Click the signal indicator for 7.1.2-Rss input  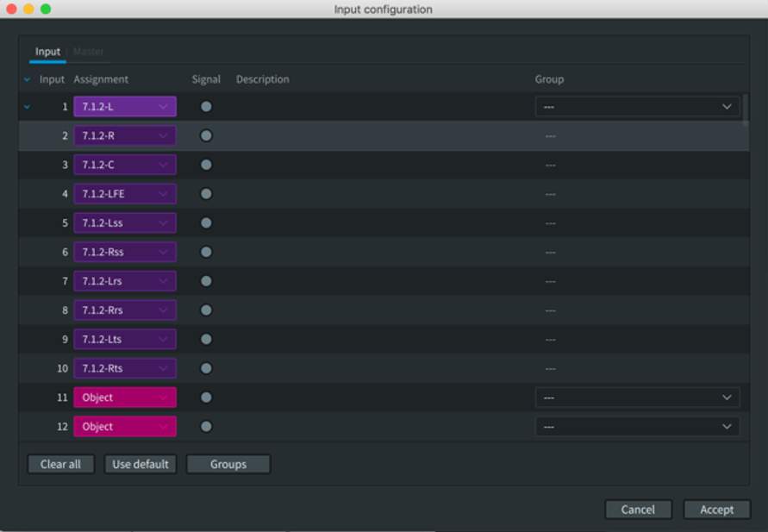pyautogui.click(x=206, y=252)
